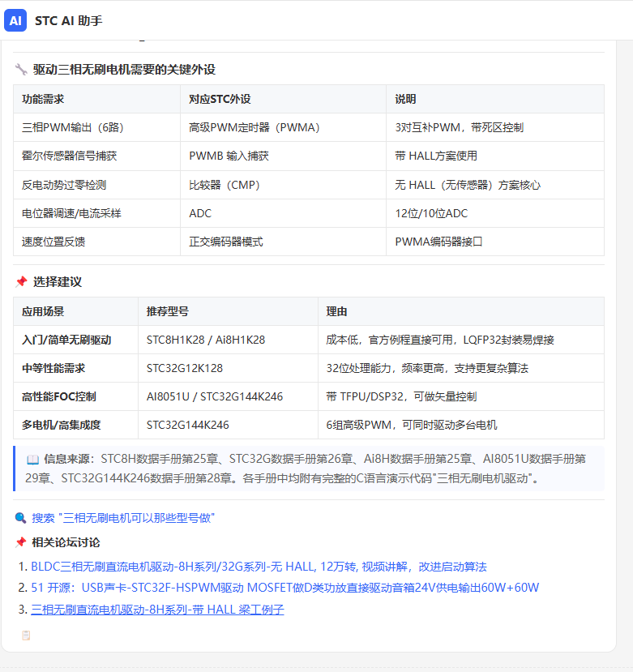Select cell 带 HALL方案使用
This screenshot has height=672, width=633.
click(495, 156)
